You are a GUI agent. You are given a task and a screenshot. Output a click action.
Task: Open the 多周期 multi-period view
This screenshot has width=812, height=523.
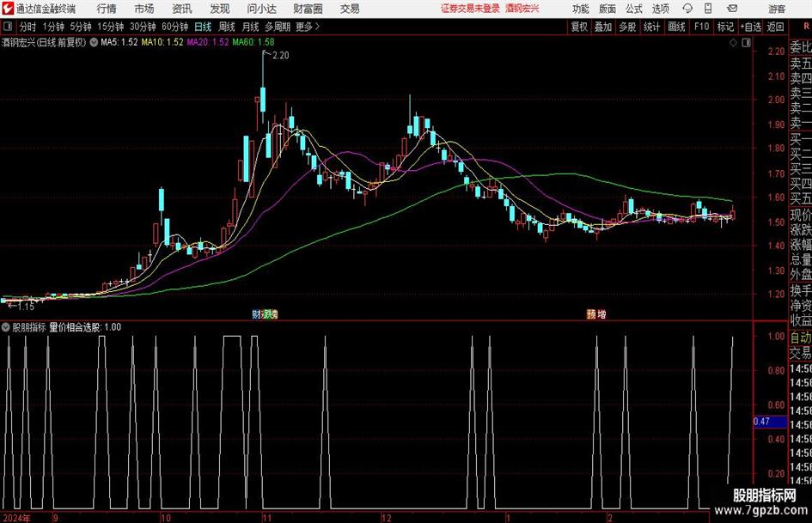point(278,27)
